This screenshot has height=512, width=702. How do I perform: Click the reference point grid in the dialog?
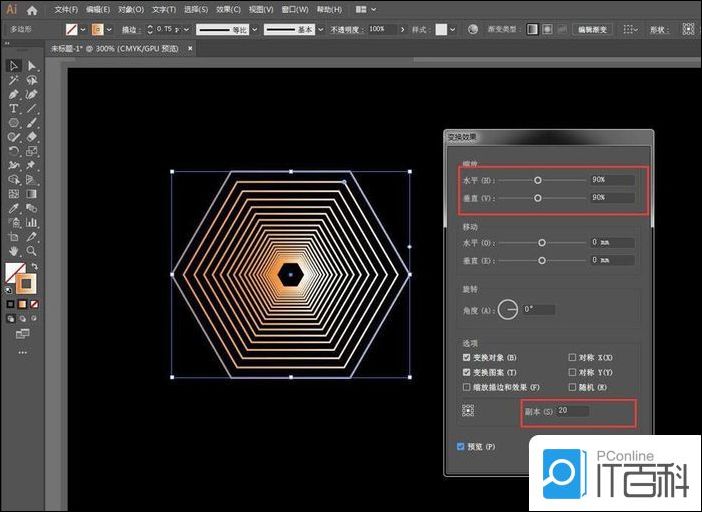pyautogui.click(x=468, y=410)
